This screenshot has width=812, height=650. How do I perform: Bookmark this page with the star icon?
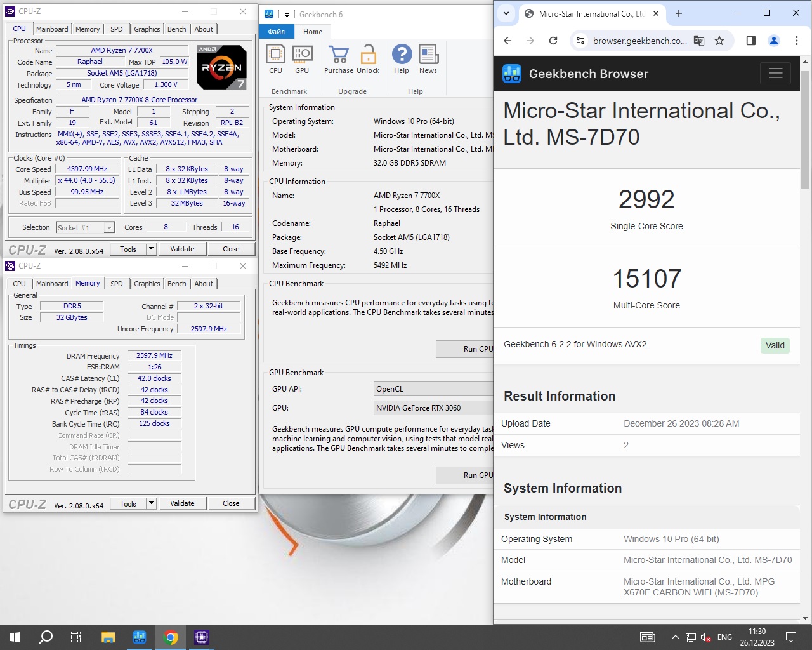(719, 41)
